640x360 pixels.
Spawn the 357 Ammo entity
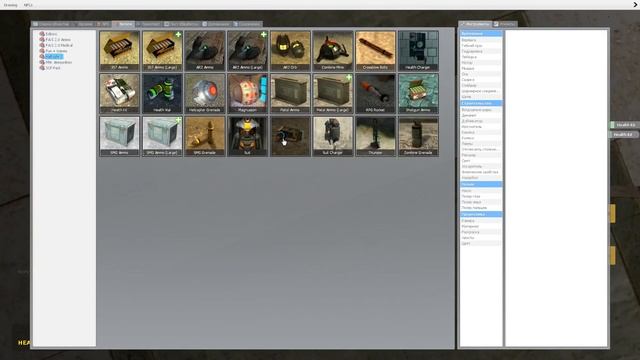tap(120, 51)
